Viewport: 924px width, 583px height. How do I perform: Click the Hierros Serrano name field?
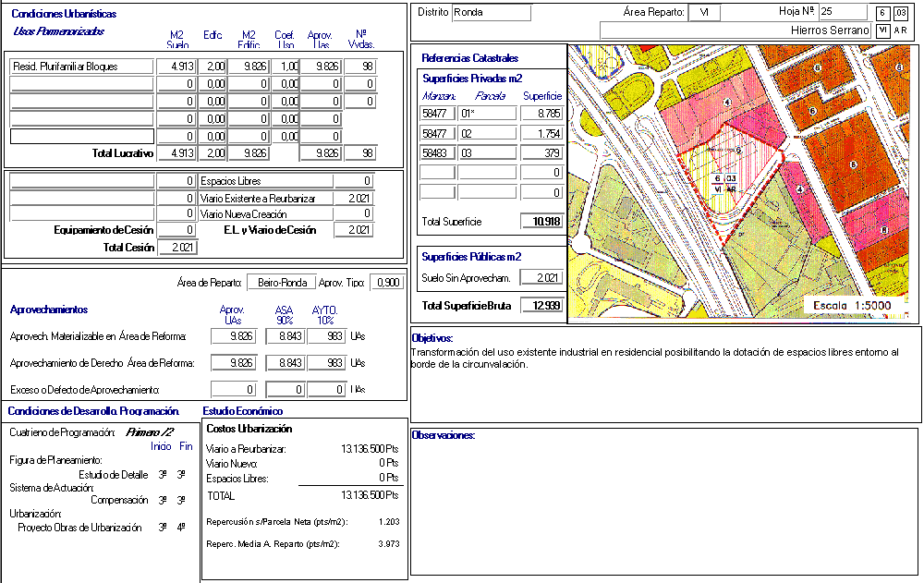click(x=735, y=30)
